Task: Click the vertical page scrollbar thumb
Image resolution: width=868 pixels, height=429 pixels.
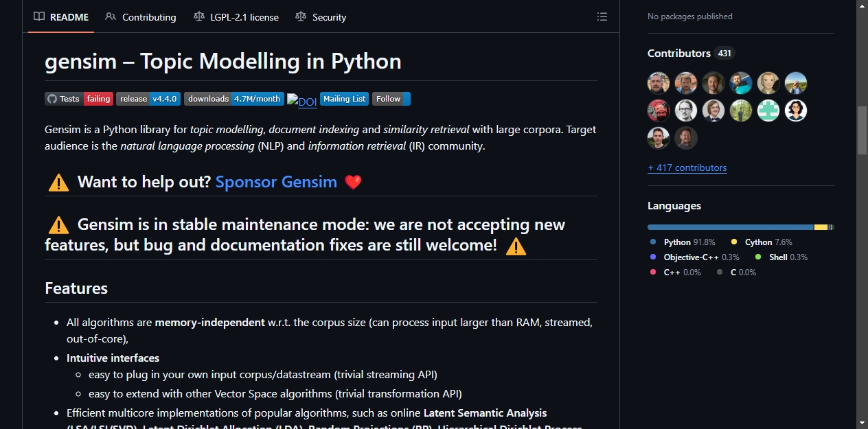Action: (x=863, y=130)
